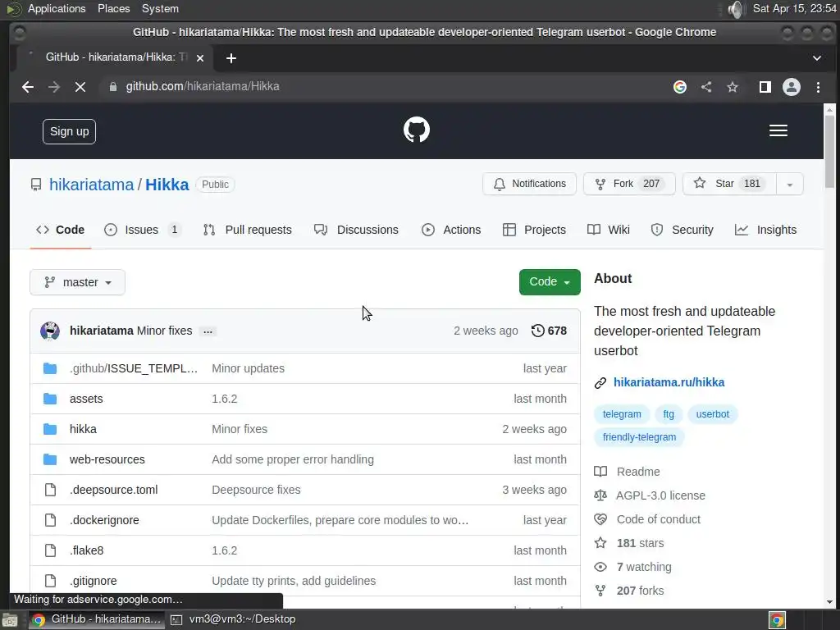Image resolution: width=840 pixels, height=630 pixels.
Task: Click the telegram topic tag
Action: pyautogui.click(x=622, y=414)
